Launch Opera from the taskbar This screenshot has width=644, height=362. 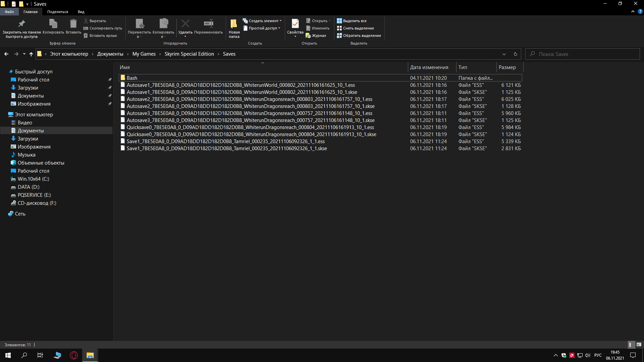click(x=74, y=355)
